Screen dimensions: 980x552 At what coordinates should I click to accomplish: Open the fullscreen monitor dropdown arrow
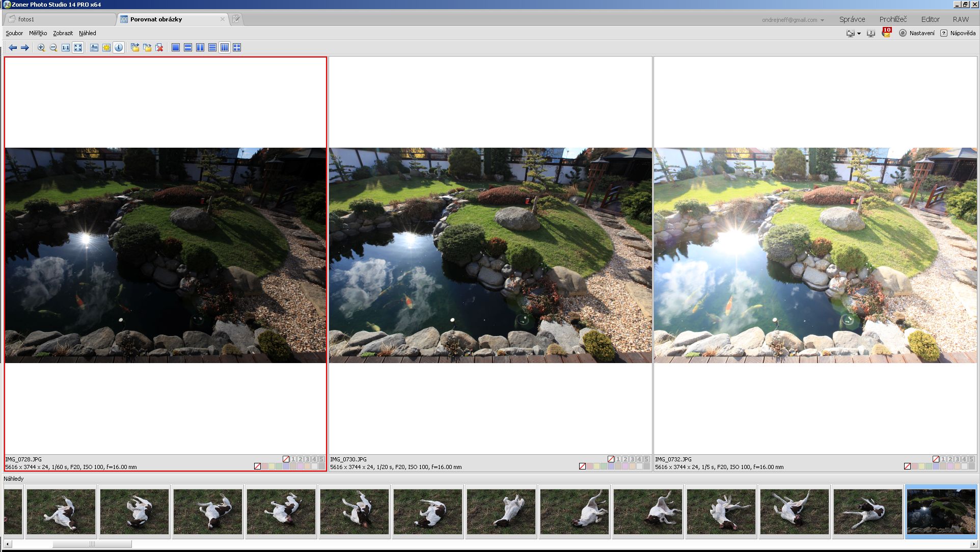pos(859,34)
